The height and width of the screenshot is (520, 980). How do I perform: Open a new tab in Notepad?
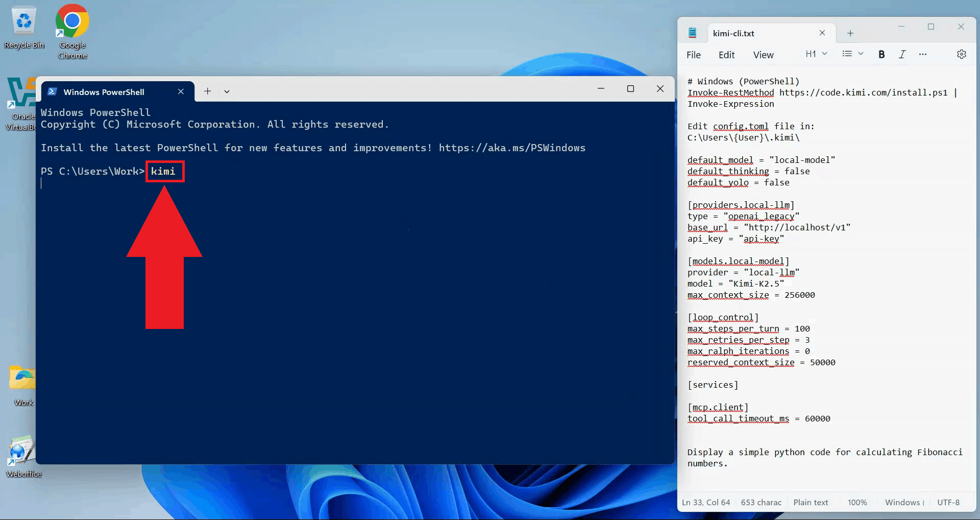click(x=849, y=33)
